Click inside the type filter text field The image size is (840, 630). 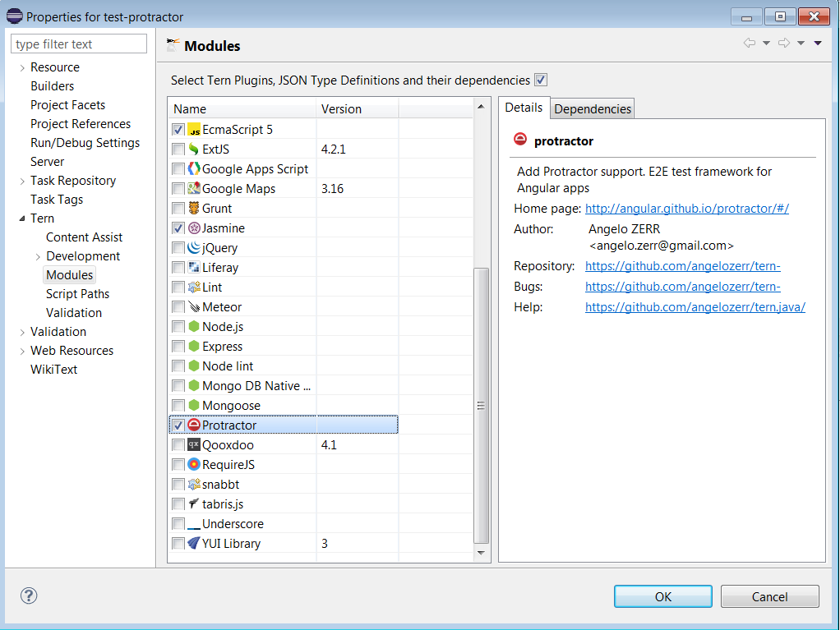(78, 43)
